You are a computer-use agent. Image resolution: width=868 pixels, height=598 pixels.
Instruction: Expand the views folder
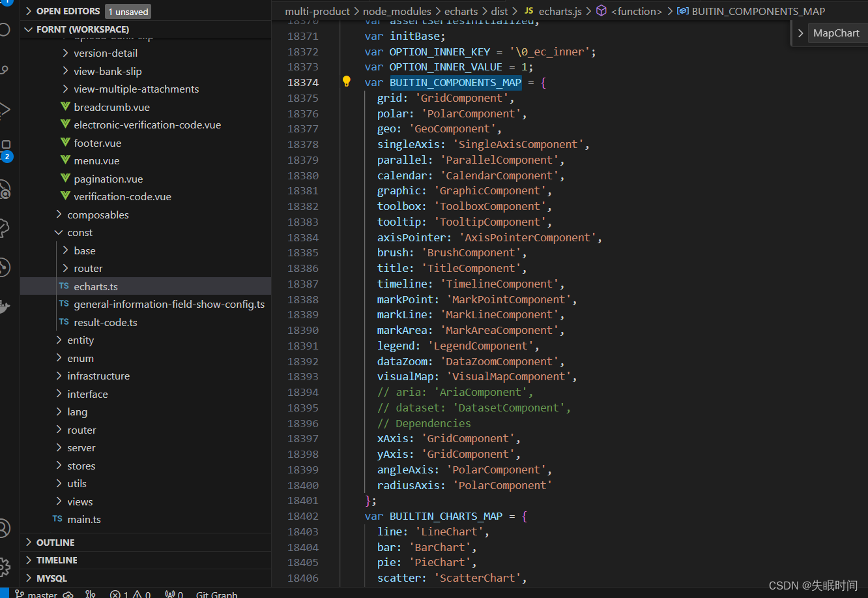[59, 501]
